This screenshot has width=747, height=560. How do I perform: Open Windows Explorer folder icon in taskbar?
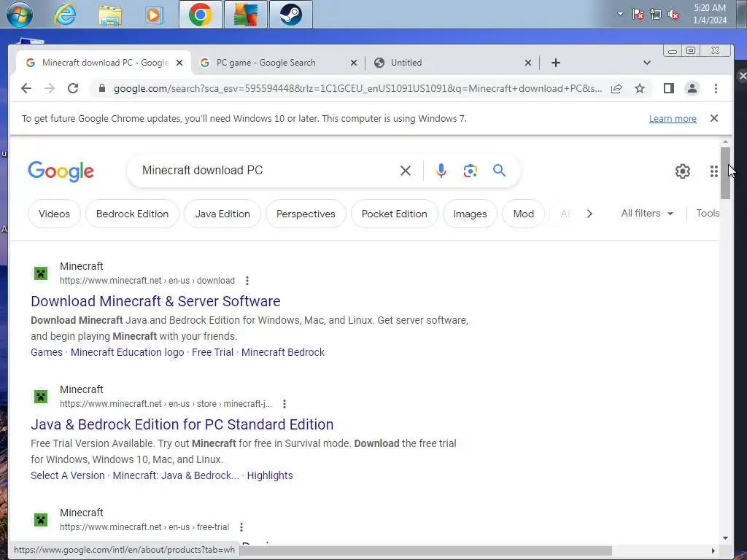(x=110, y=15)
